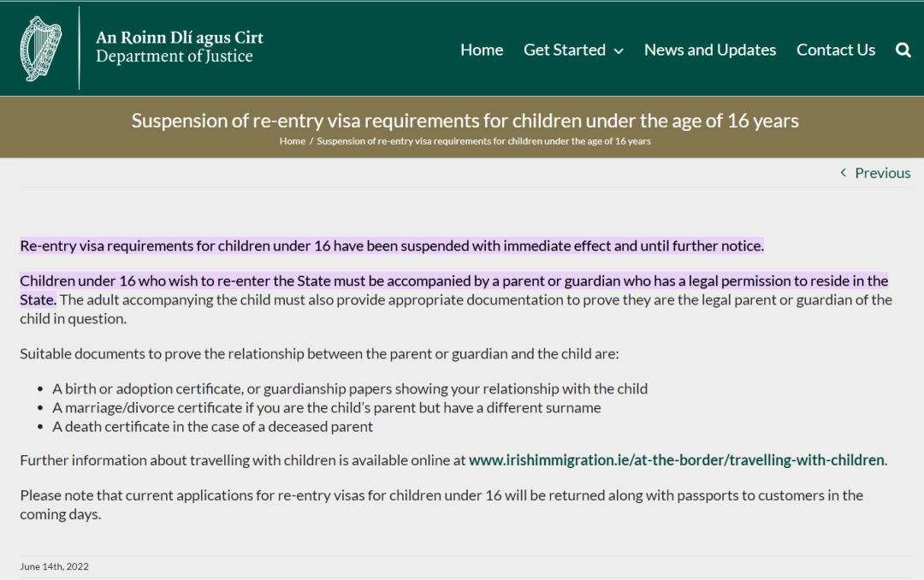Click the harp logo icon
Screen dimensions: 924x580
click(41, 49)
